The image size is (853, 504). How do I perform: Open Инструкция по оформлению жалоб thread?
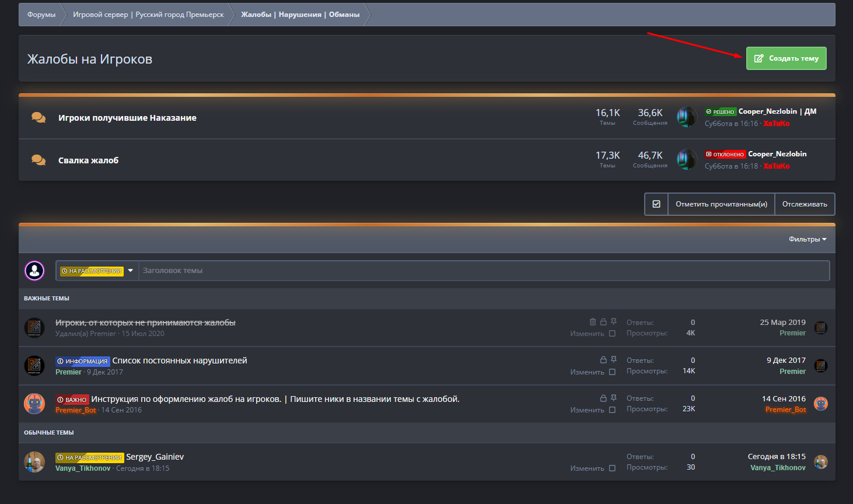point(275,399)
